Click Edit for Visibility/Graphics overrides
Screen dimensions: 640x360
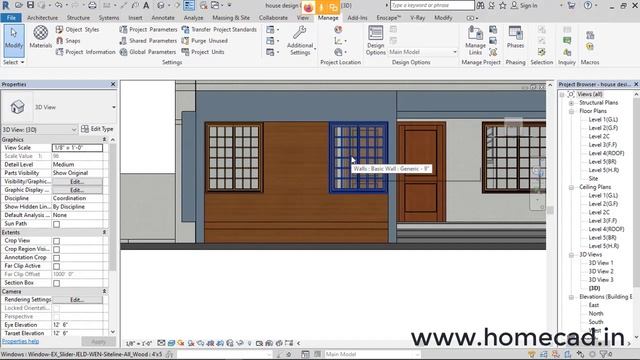(77, 182)
